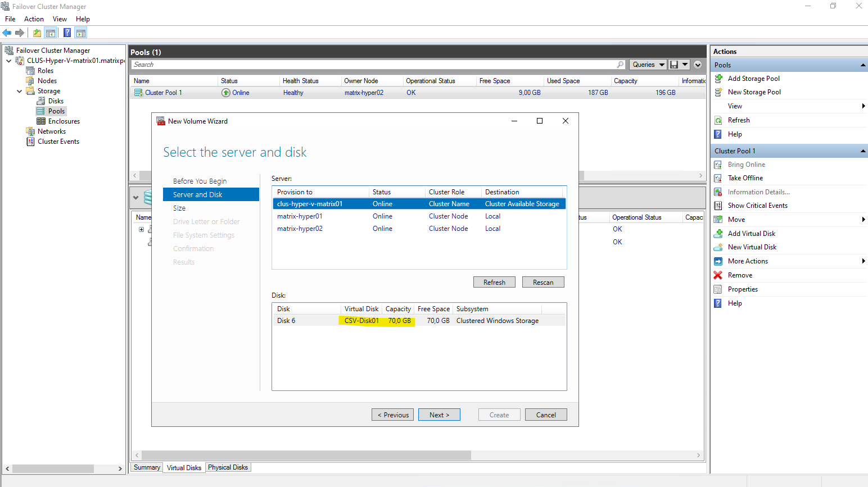
Task: Click the Add Storage Pool icon
Action: (718, 79)
